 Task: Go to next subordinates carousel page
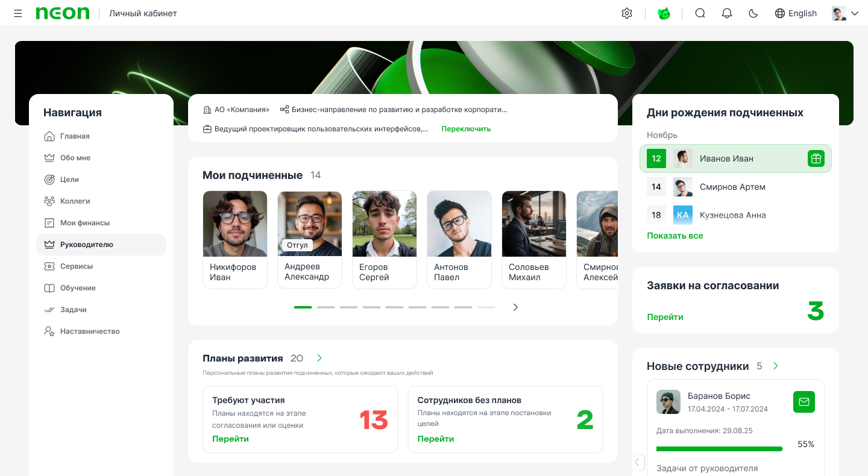[x=515, y=307]
